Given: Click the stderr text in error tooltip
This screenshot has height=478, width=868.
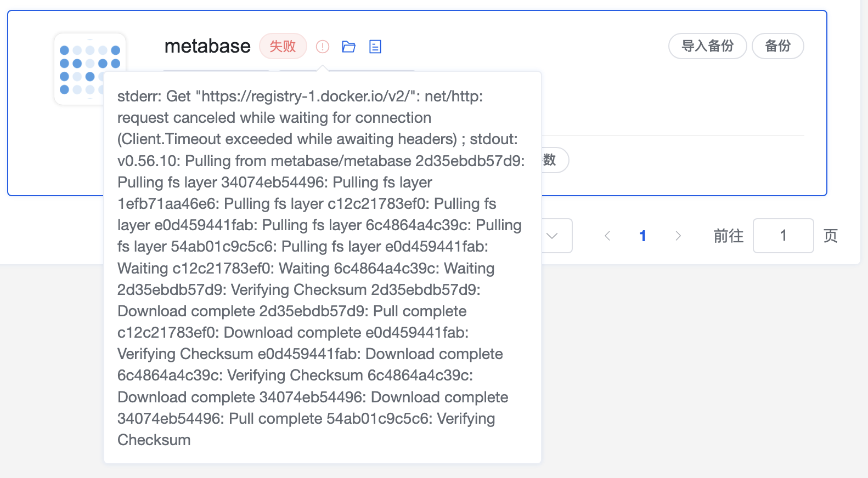Looking at the screenshot, I should pyautogui.click(x=138, y=96).
